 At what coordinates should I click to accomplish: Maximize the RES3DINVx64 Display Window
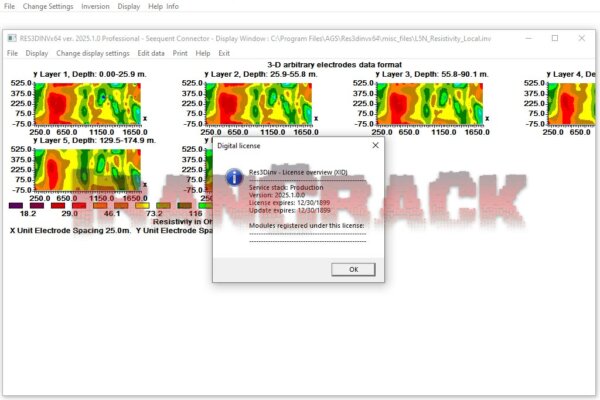[x=555, y=38]
